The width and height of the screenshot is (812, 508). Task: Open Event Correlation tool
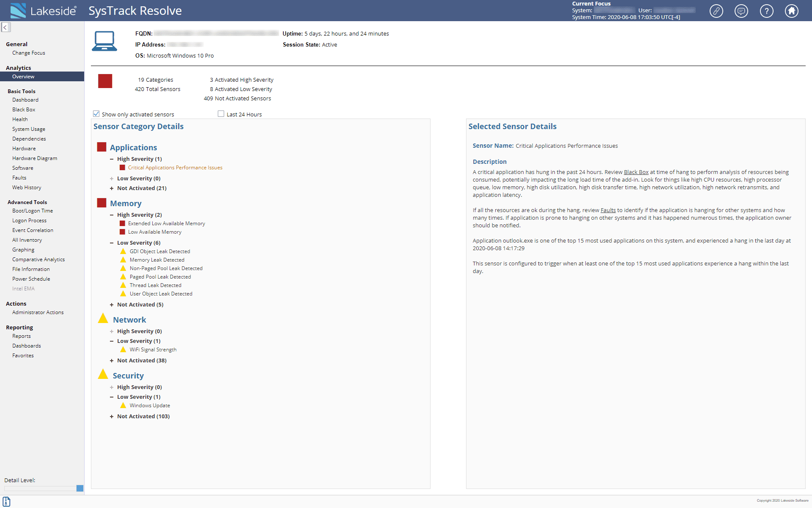[33, 230]
